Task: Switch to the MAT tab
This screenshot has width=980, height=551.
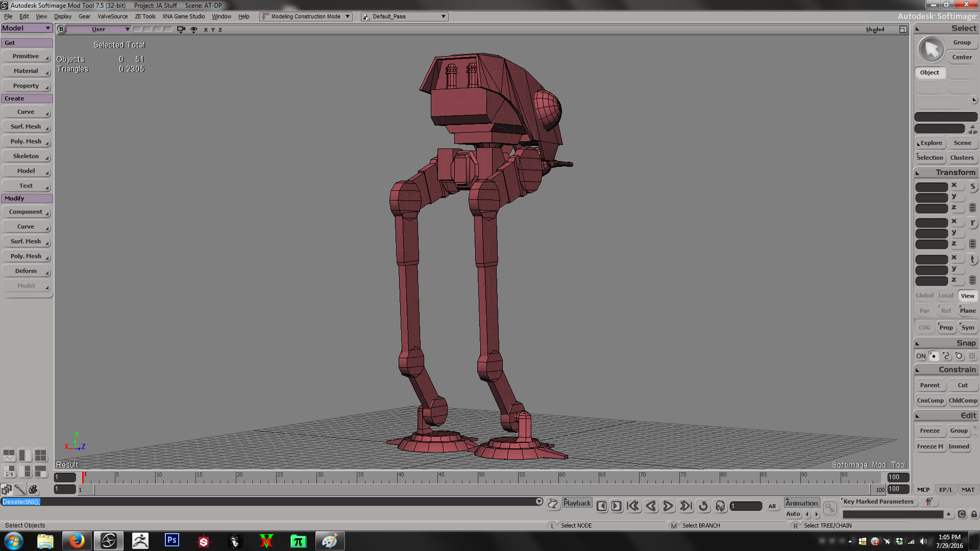Action: 968,490
